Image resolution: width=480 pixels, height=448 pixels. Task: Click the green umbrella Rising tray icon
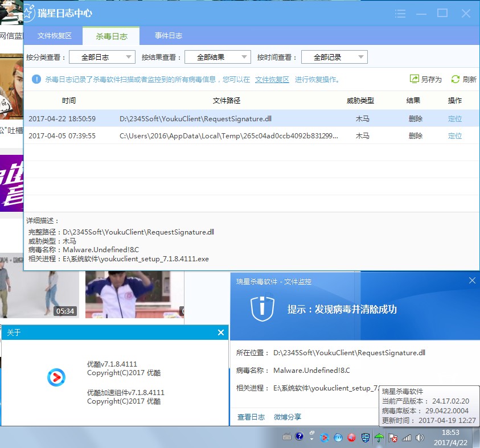pyautogui.click(x=379, y=438)
